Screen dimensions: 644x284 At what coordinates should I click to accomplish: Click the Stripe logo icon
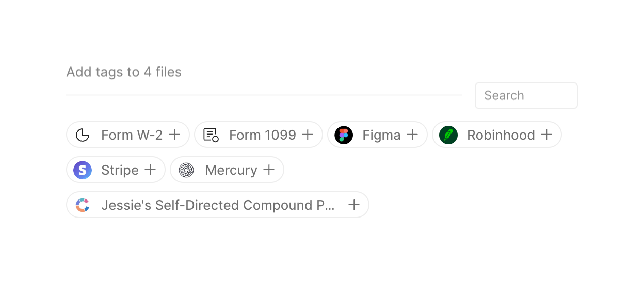[x=83, y=170]
